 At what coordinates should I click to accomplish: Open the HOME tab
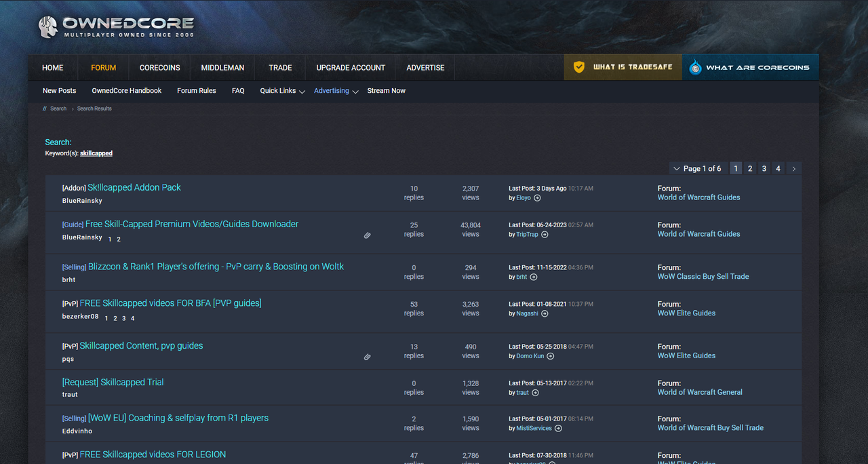53,68
